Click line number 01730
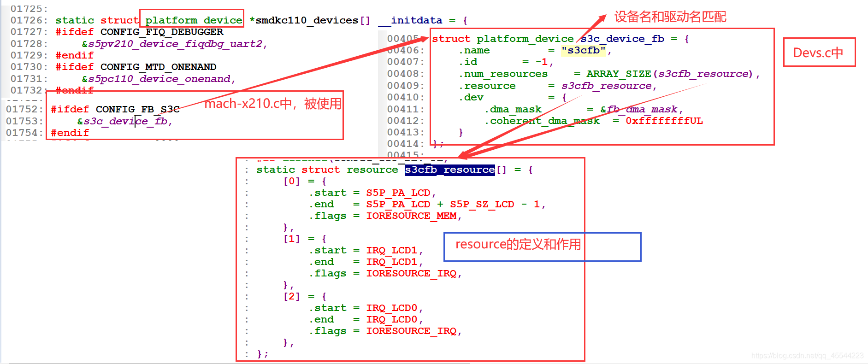 pos(29,67)
